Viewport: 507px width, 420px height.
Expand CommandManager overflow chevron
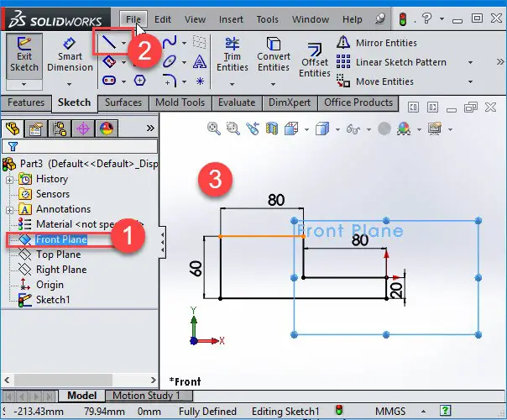pyautogui.click(x=500, y=62)
